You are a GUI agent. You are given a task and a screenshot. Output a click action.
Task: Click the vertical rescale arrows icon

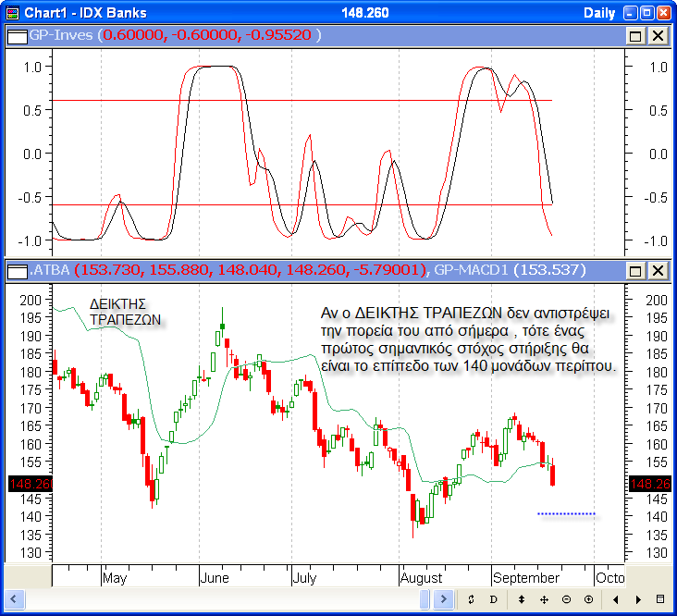(522, 599)
